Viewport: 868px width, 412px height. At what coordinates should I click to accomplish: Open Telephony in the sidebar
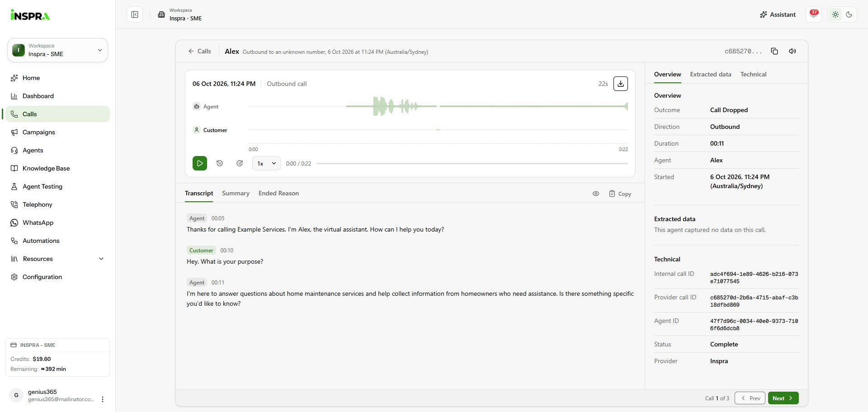[57, 204]
